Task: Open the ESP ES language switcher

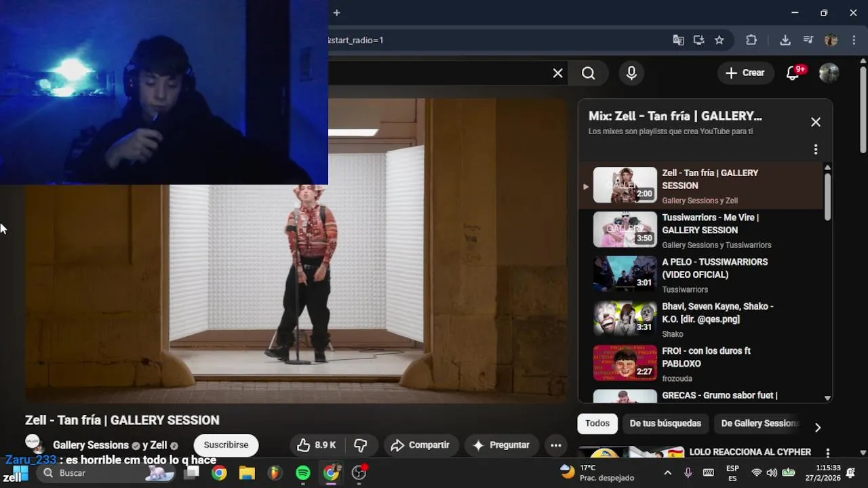Action: click(x=732, y=473)
